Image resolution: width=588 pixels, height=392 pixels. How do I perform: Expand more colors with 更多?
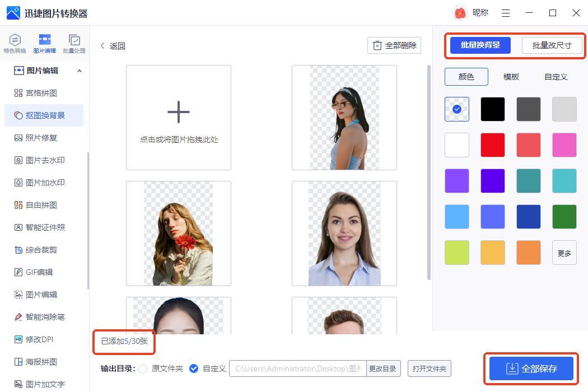[564, 253]
